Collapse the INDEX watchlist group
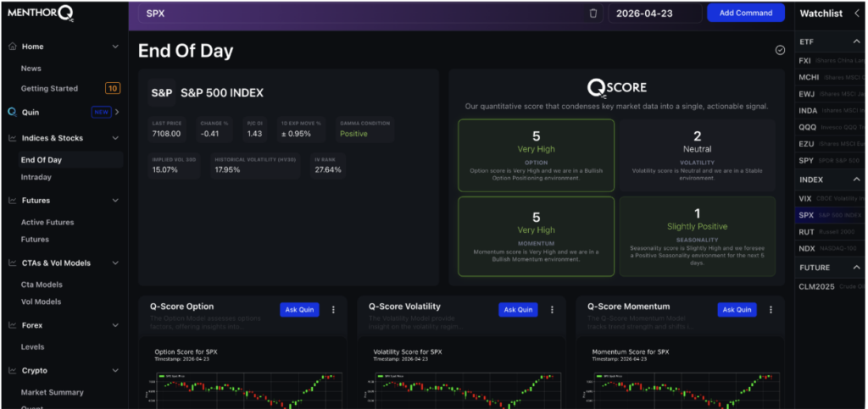The image size is (868, 409). pyautogui.click(x=856, y=180)
